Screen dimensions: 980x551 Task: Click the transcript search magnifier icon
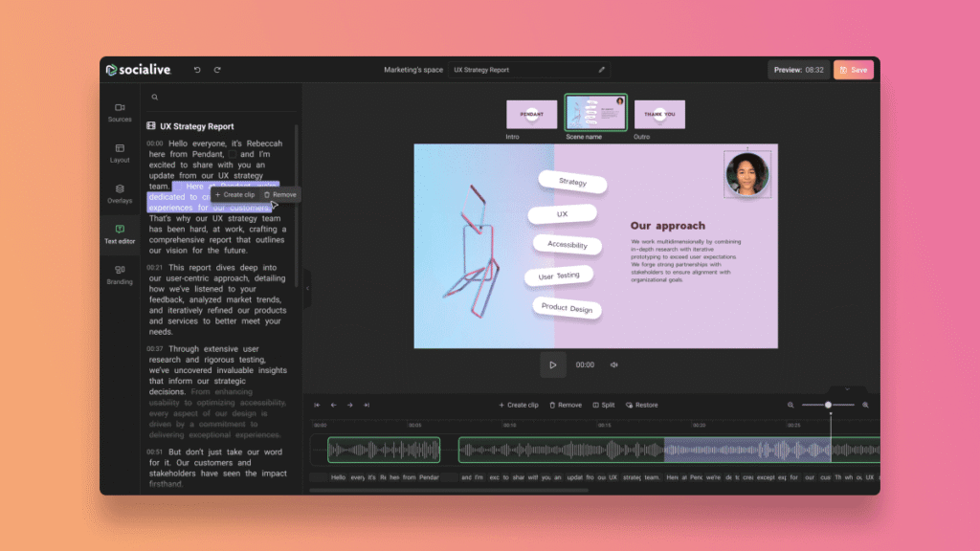pos(154,97)
